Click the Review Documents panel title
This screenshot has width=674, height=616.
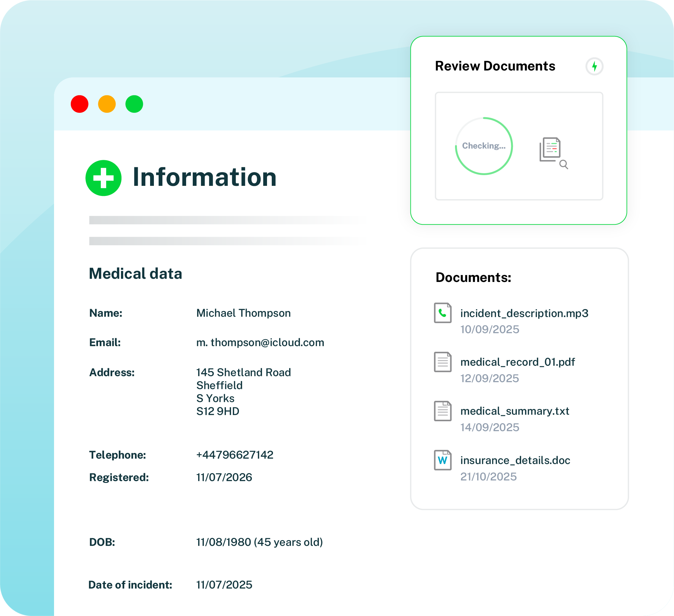coord(495,66)
